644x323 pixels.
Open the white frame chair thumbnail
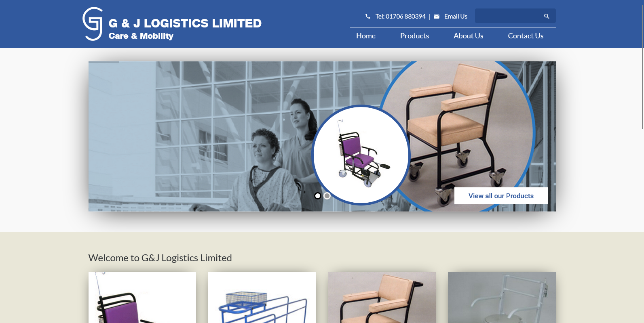(502, 298)
